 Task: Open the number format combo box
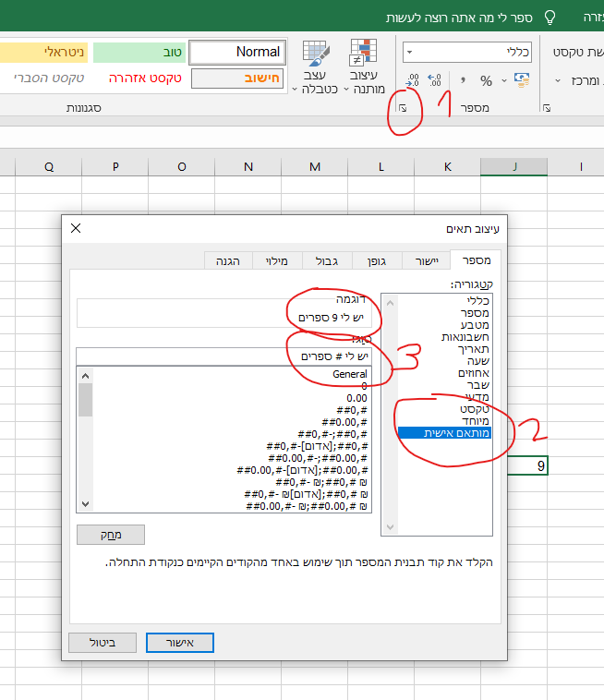(467, 53)
